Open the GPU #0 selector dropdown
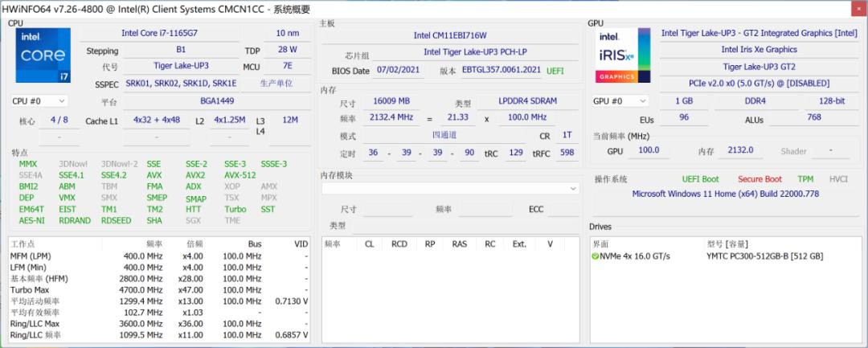 click(x=620, y=101)
